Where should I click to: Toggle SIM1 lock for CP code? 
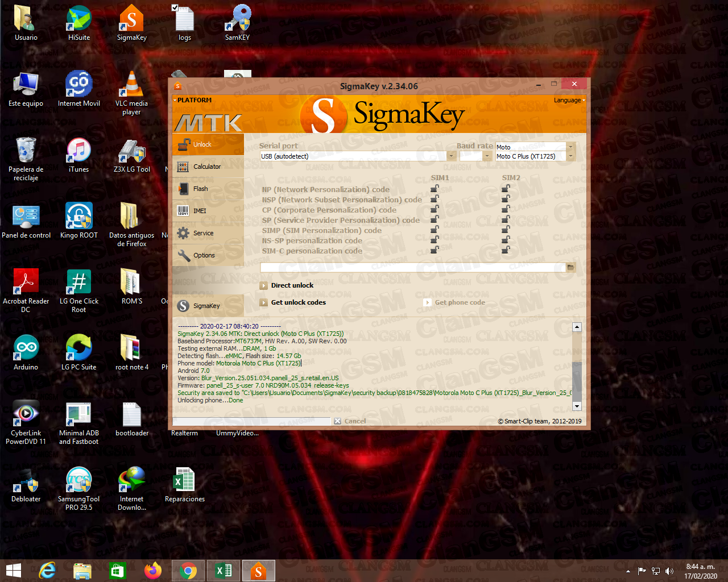click(x=435, y=209)
